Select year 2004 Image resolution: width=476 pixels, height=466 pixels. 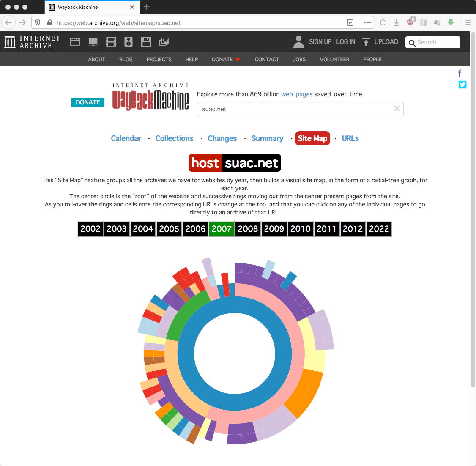(143, 229)
